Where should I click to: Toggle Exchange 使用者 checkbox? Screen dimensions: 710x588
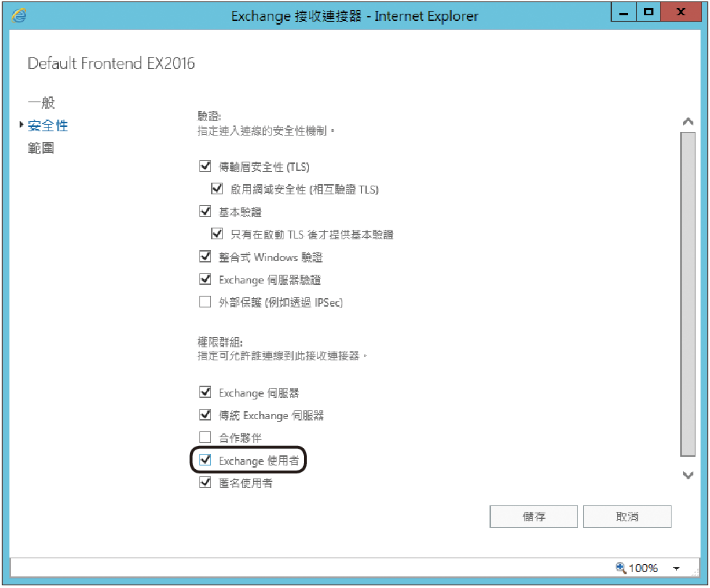[205, 460]
